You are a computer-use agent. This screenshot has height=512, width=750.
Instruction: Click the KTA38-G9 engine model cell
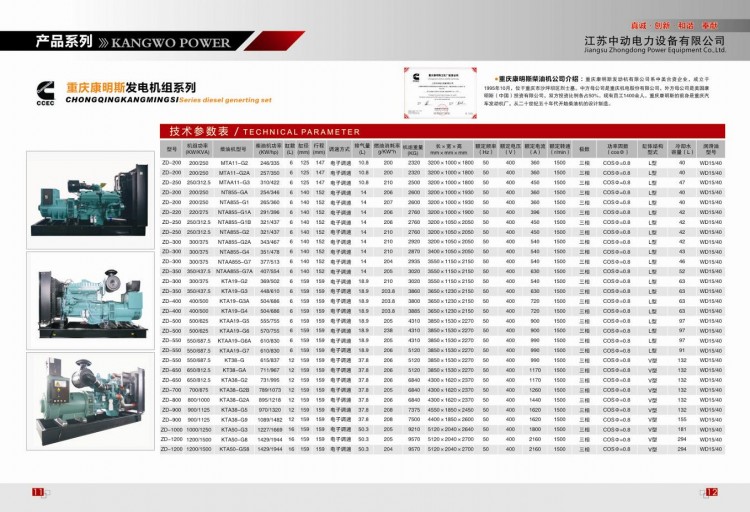[234, 420]
